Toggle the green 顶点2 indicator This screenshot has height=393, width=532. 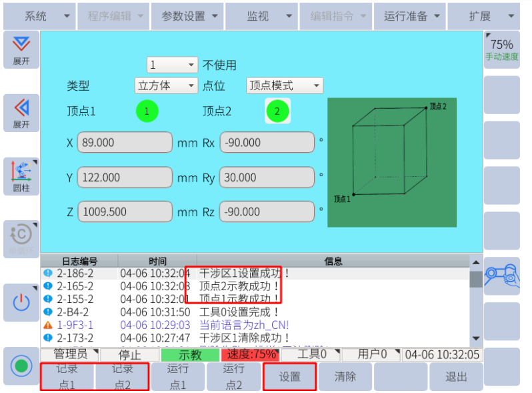(277, 111)
